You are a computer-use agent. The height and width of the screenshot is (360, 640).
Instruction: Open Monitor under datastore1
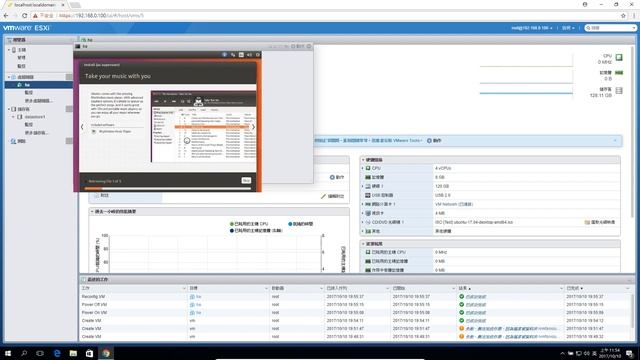(x=29, y=124)
